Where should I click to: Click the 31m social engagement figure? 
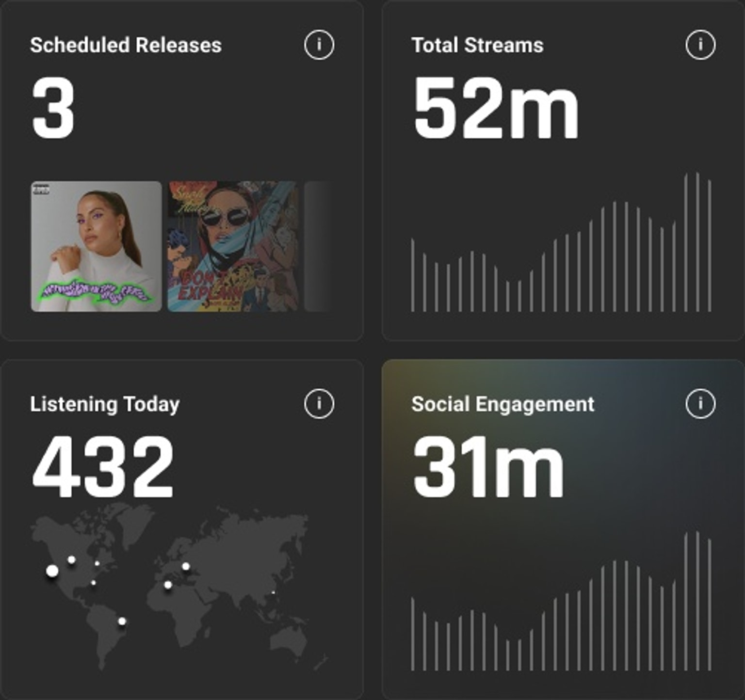pyautogui.click(x=488, y=467)
